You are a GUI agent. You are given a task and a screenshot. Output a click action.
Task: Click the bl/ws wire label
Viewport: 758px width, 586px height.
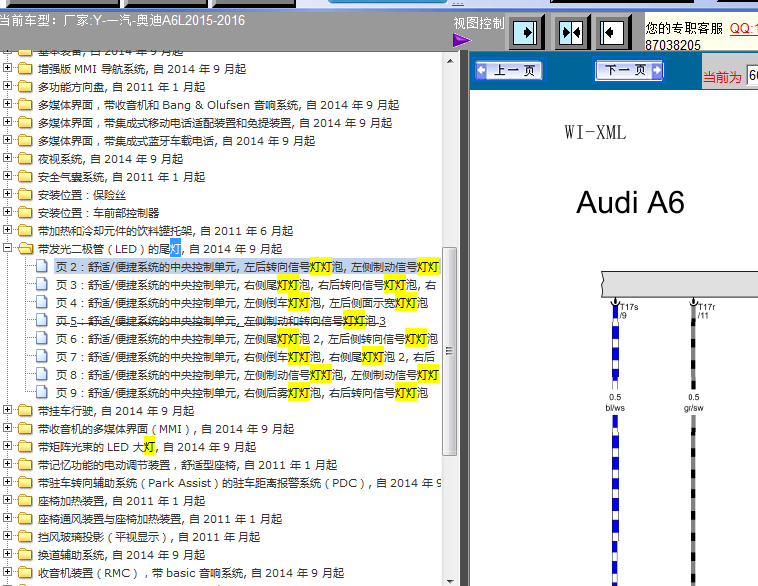(615, 408)
